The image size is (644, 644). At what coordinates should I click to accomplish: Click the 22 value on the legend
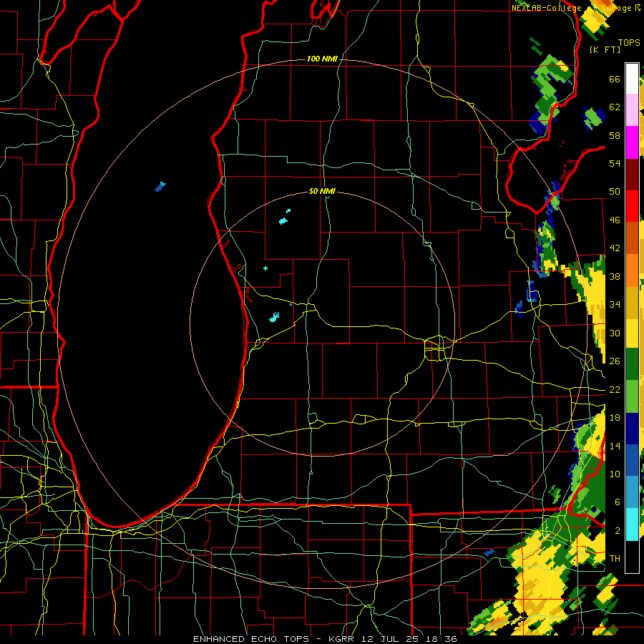tap(615, 390)
